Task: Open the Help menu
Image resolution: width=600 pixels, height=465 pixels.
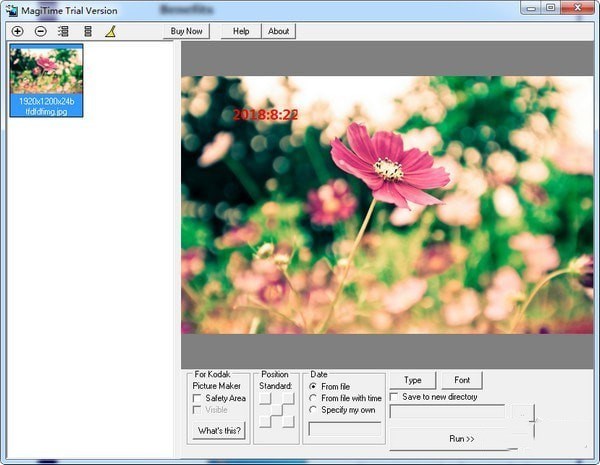Action: click(241, 31)
